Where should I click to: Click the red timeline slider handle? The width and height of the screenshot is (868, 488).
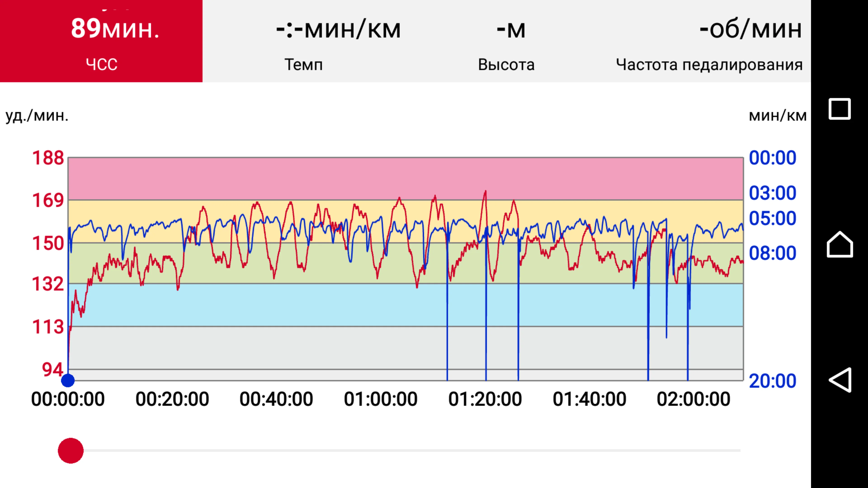coord(71,451)
